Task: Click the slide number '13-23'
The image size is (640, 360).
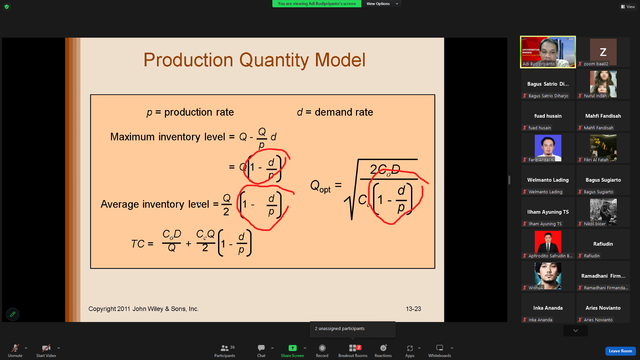Action: coord(413,309)
